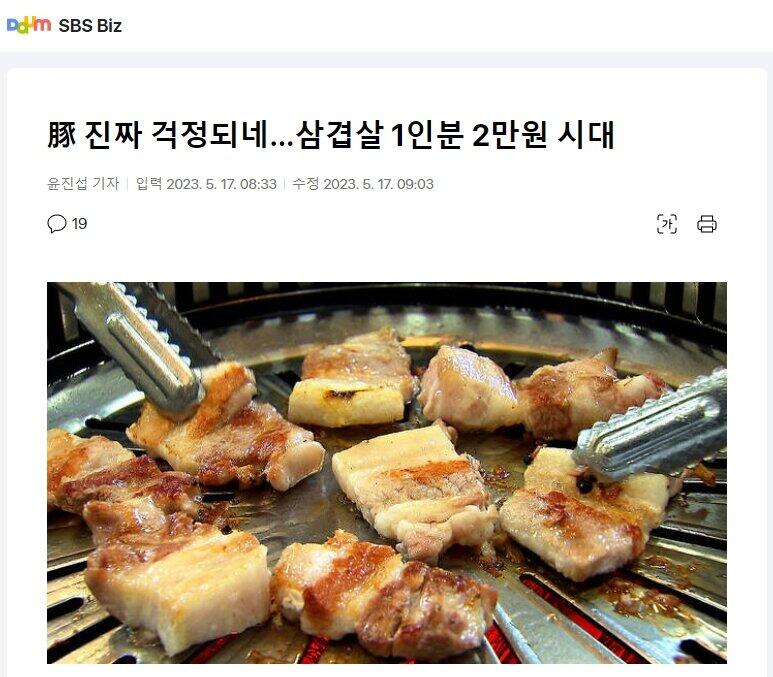Click the comment count 19
Viewport: 773px width, 677px height.
[x=79, y=224]
